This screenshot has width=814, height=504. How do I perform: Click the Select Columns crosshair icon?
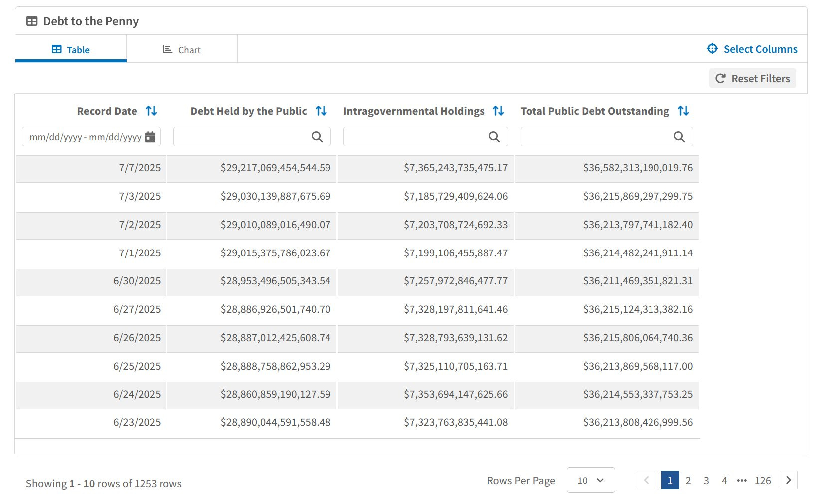712,49
